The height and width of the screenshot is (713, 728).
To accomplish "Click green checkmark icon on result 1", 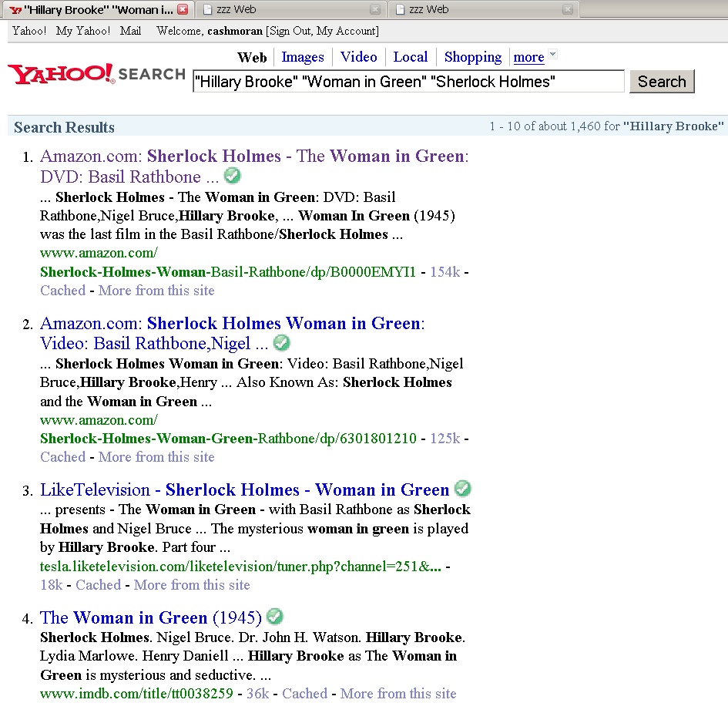I will pos(232,176).
